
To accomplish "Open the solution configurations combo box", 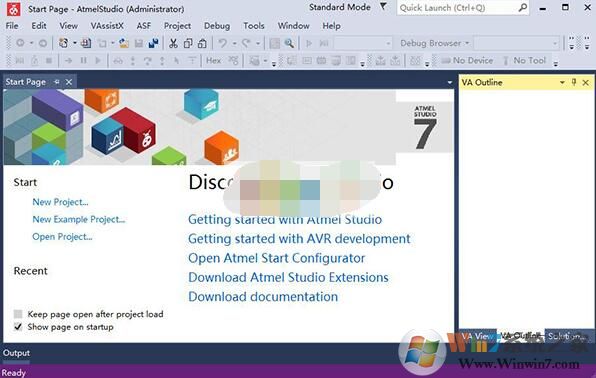I will tap(363, 43).
